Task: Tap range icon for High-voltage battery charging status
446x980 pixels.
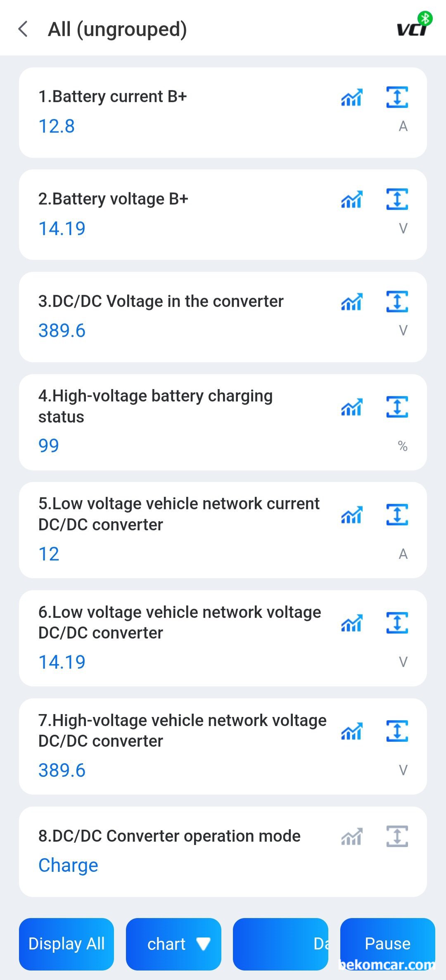Action: coord(397,407)
